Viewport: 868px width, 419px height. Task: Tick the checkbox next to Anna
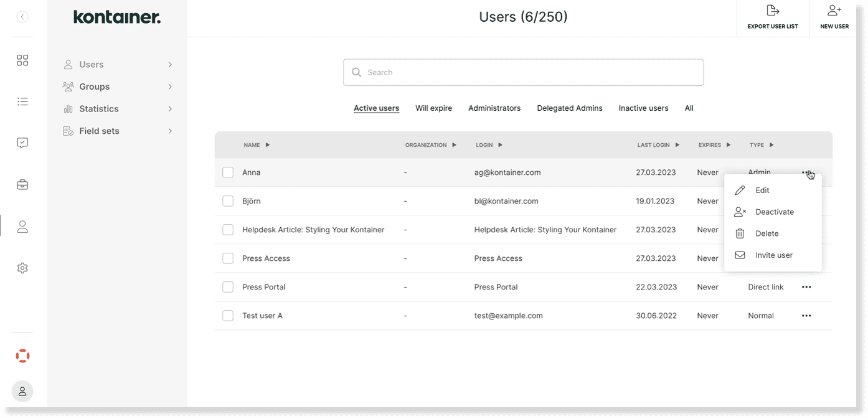(x=228, y=172)
